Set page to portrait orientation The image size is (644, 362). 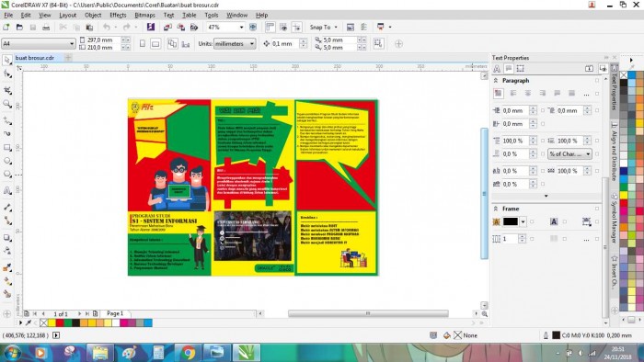pos(143,43)
